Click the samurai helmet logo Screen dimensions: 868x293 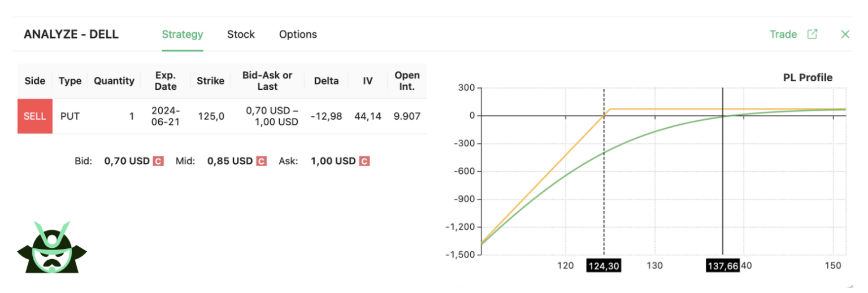52,247
